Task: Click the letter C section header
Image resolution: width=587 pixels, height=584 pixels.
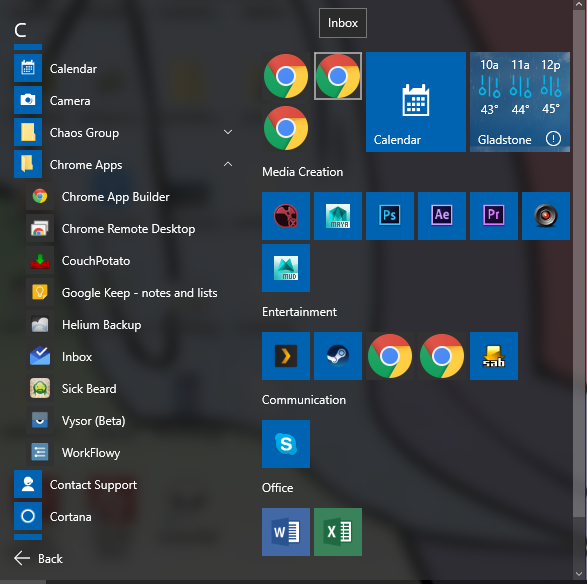Action: pos(21,30)
